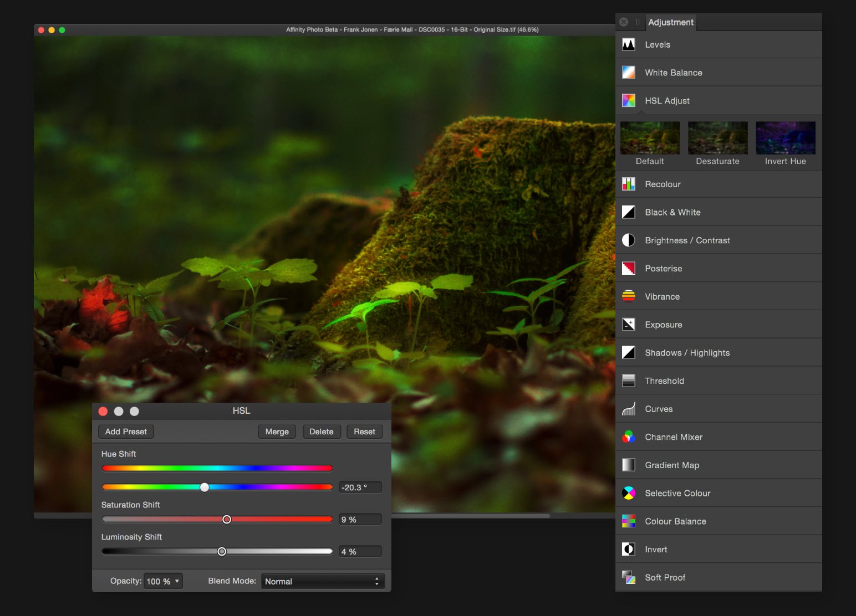
Task: Select the White Balance adjustment icon
Action: point(628,73)
